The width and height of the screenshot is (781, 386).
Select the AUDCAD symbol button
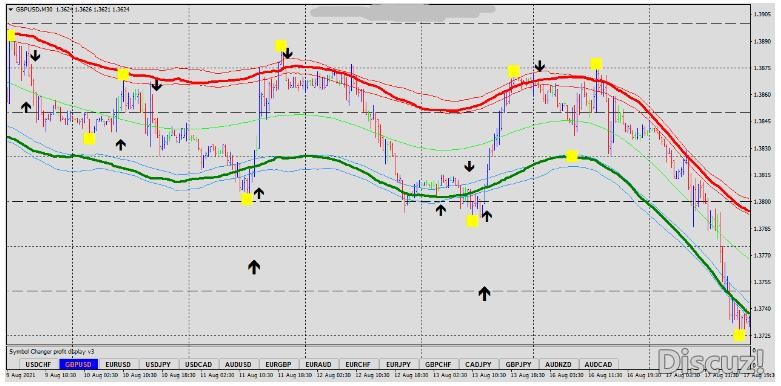click(x=598, y=364)
